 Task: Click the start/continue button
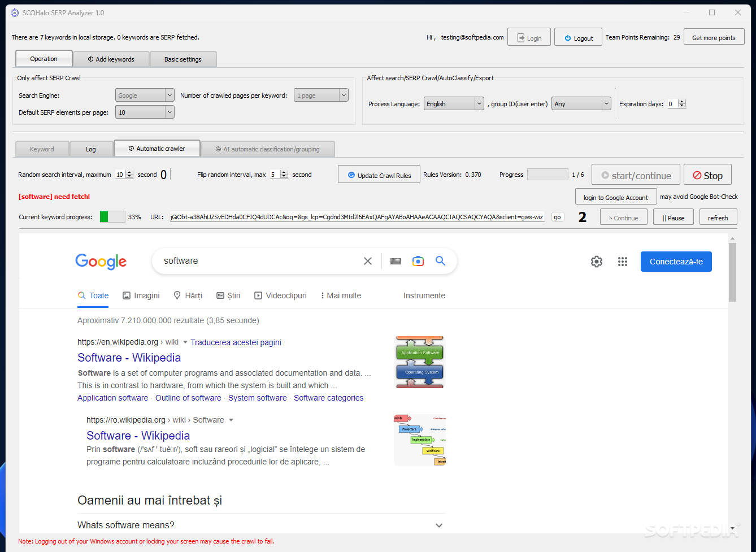636,175
